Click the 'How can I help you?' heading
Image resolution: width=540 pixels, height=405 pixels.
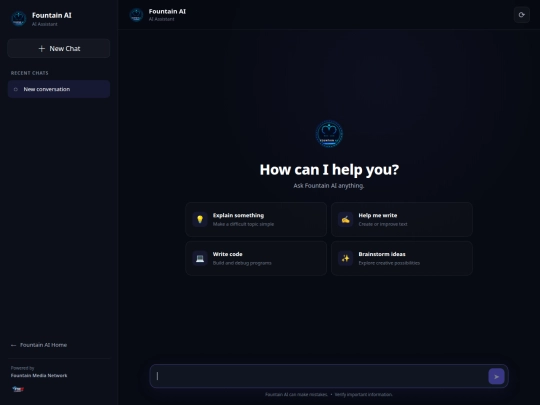(x=329, y=170)
